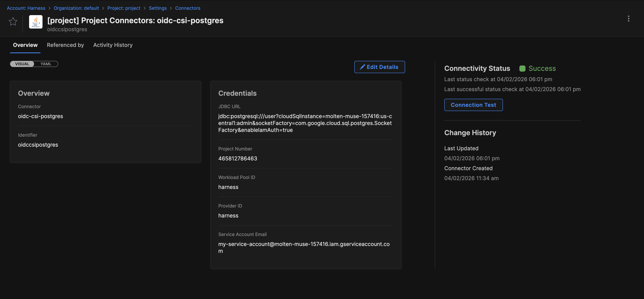Switch to VISUAL view mode
Screen dimensions: 644x299
[x=22, y=64]
